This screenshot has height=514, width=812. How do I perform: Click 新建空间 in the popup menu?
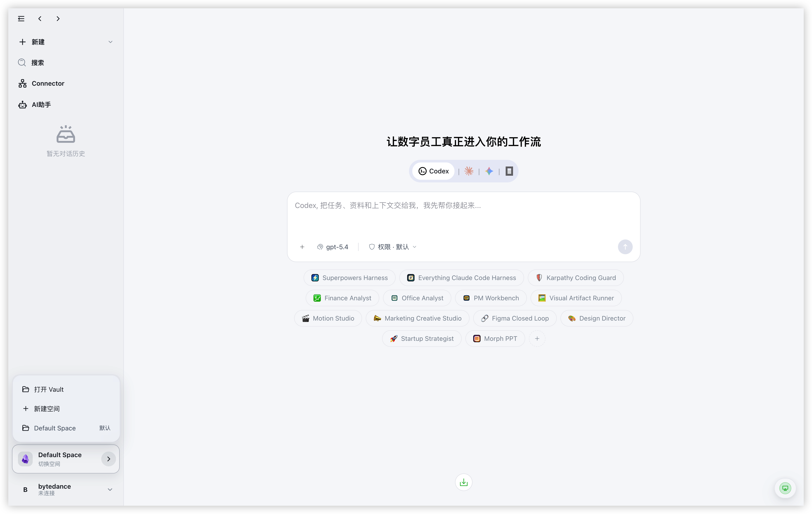pos(66,409)
